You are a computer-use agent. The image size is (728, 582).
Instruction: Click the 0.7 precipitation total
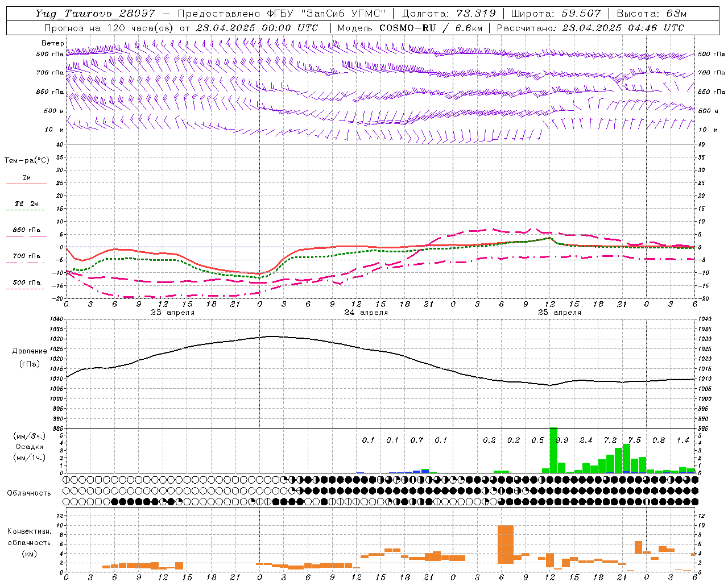click(417, 440)
